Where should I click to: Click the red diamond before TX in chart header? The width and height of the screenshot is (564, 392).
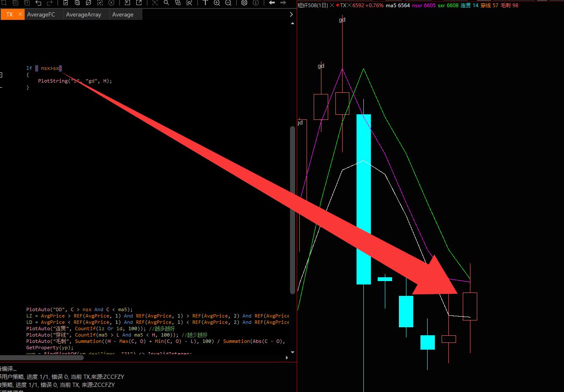337,6
